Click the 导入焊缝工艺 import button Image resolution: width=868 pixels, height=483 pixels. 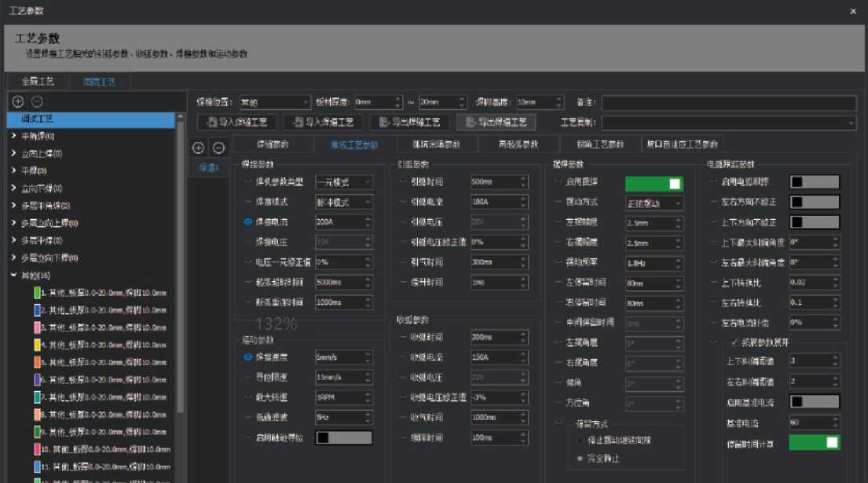point(236,123)
